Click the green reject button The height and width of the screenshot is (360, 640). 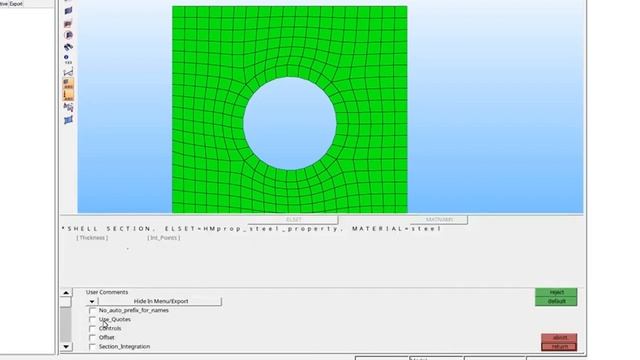click(x=556, y=292)
